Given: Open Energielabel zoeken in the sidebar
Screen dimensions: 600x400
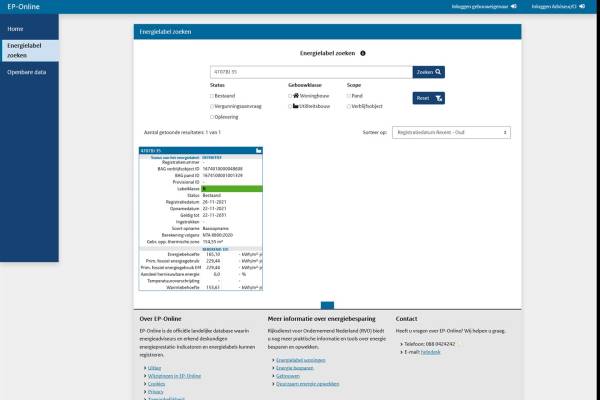Looking at the screenshot, I should click(29, 51).
